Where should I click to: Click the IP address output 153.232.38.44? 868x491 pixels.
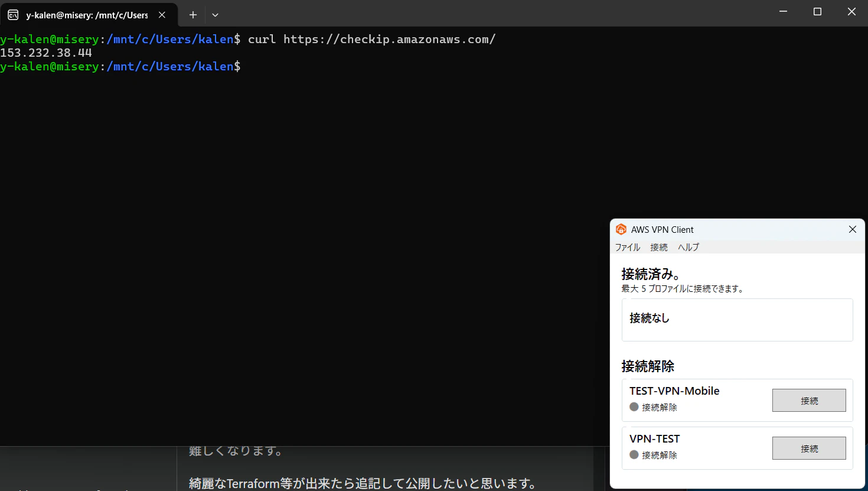pyautogui.click(x=46, y=53)
